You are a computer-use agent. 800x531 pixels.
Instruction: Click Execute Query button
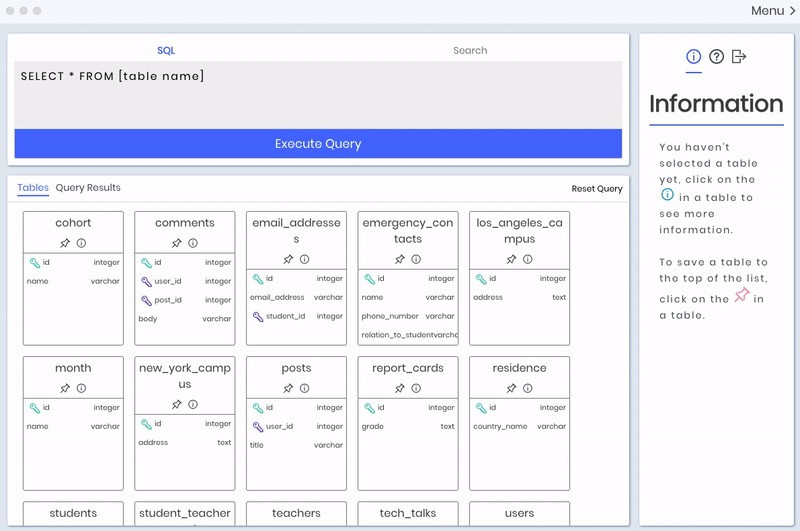pos(318,143)
